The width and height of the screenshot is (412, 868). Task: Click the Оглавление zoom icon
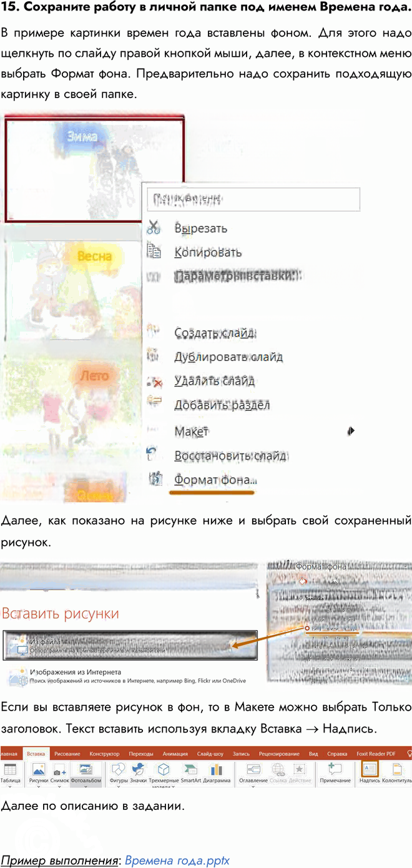pyautogui.click(x=253, y=770)
